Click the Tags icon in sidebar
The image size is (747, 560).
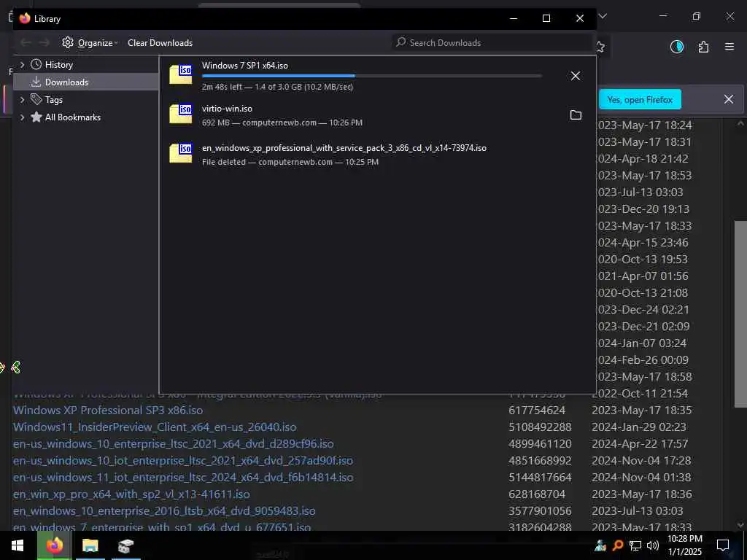pos(36,99)
